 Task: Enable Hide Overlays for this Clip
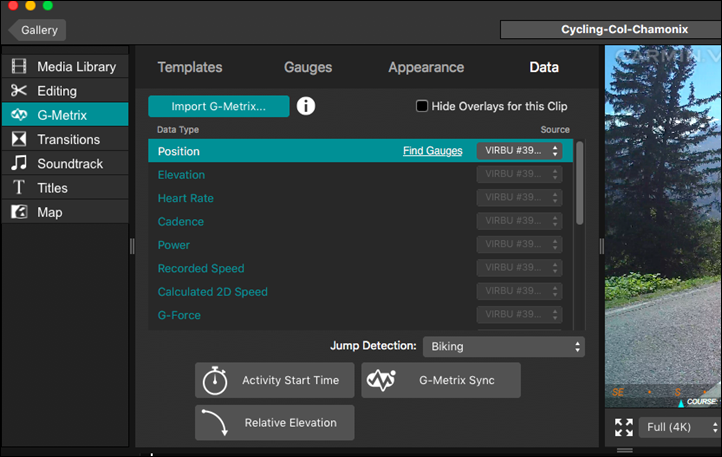(422, 106)
